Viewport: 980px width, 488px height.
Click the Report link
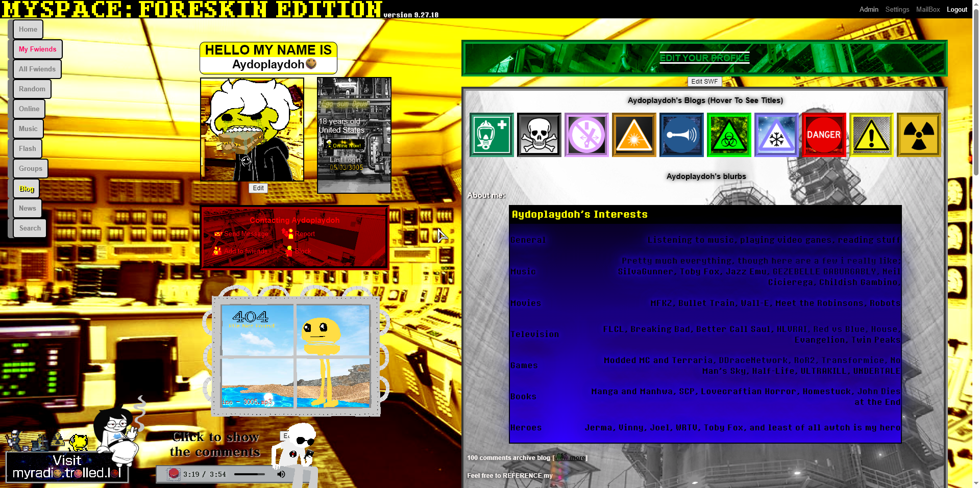coord(305,234)
